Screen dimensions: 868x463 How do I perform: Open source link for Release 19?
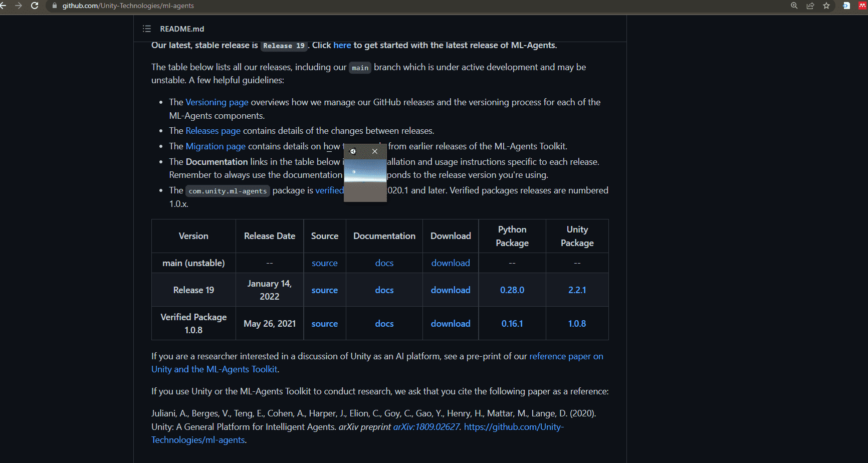tap(325, 290)
